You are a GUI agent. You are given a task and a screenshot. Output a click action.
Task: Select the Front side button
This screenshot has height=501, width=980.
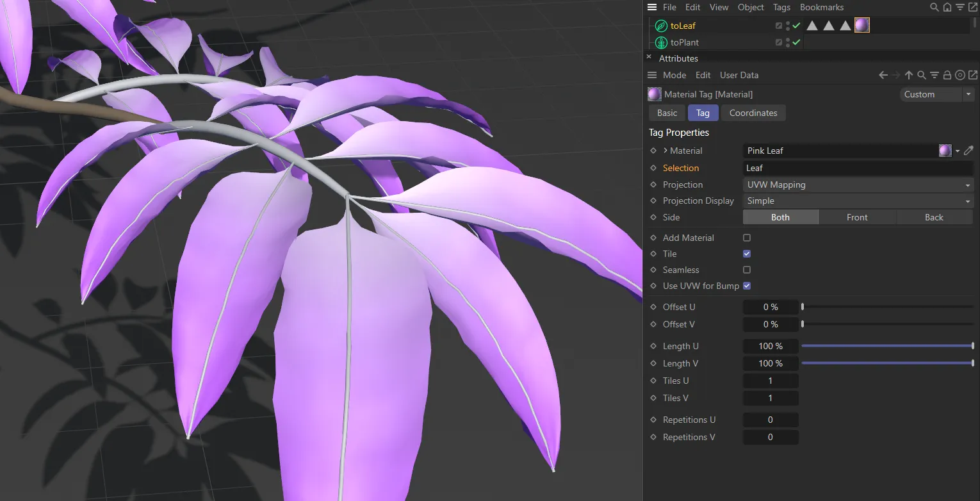tap(857, 217)
